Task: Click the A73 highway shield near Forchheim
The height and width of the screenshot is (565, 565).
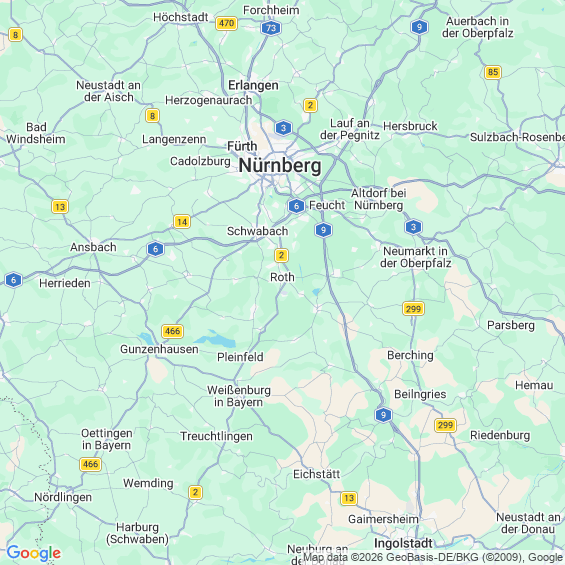Action: (x=271, y=28)
